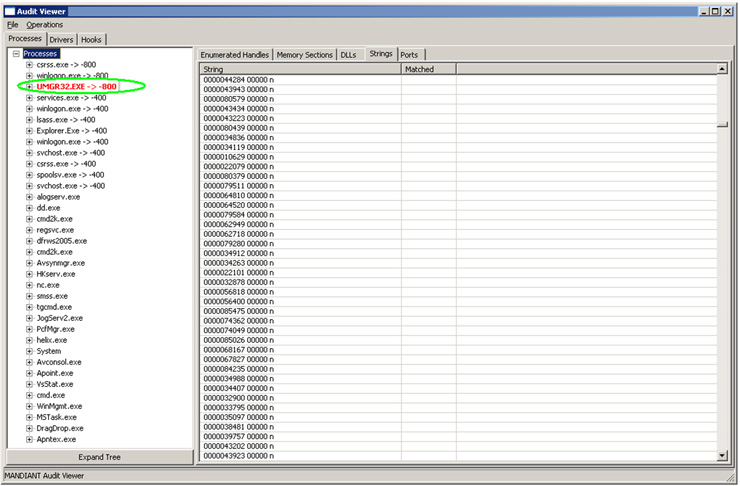Click the strings list scrollbar thumb
Viewport: 740px width, 486px height.
click(722, 125)
